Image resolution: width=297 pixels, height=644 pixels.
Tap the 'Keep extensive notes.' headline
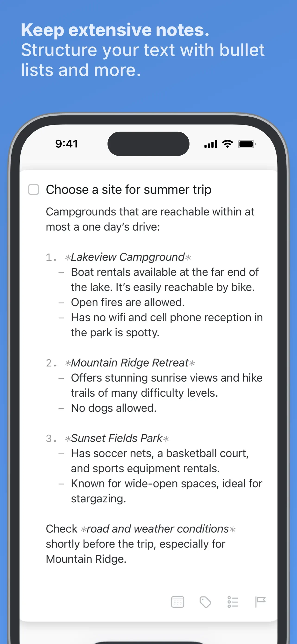[x=115, y=30]
